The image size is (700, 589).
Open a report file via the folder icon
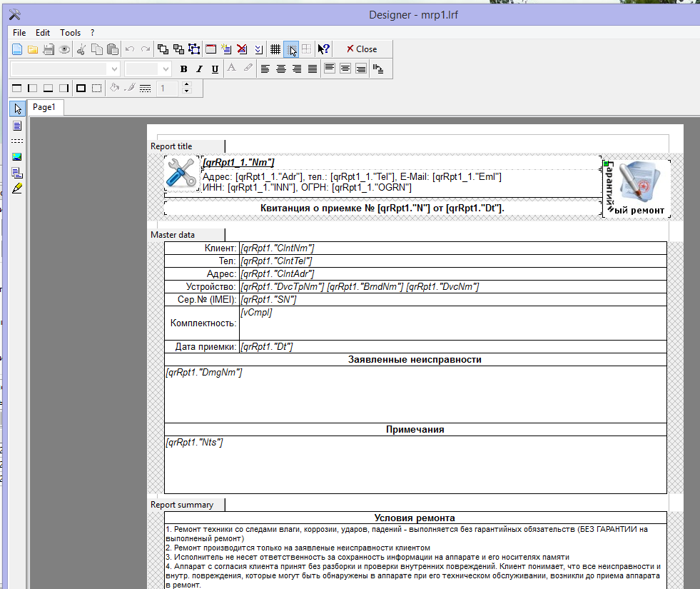point(33,49)
